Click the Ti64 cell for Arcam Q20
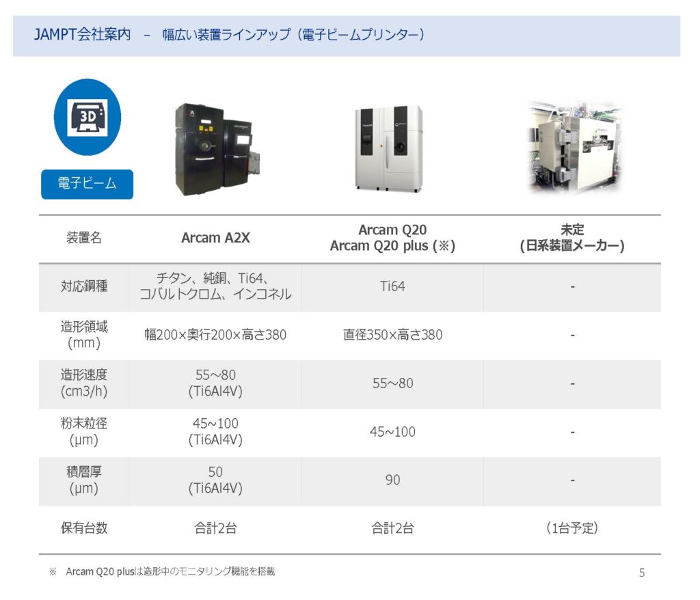700x600 pixels. [392, 286]
